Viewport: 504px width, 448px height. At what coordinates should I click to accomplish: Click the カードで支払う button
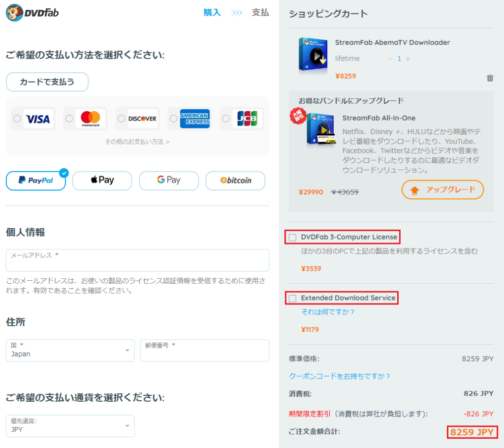point(47,82)
